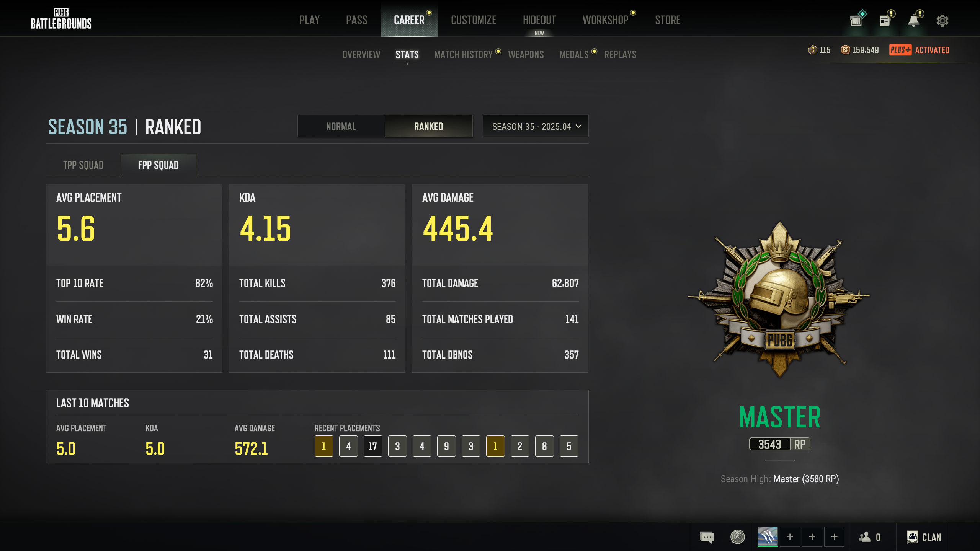Click the Master rank emblem
Image resolution: width=980 pixels, height=551 pixels.
click(779, 299)
